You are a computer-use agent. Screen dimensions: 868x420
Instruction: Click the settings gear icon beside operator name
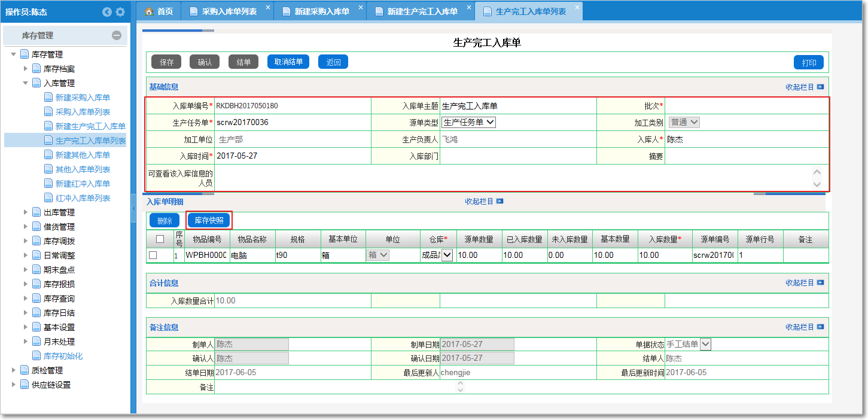tap(120, 12)
